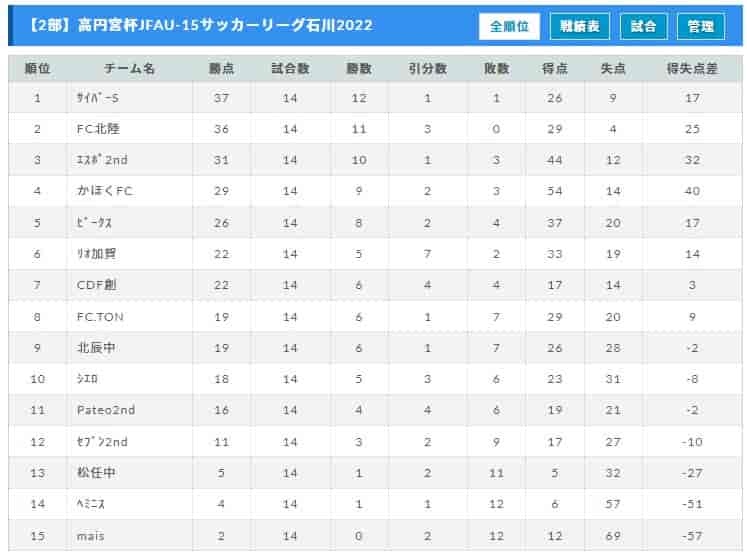
Task: Click the 勝点 column header
Action: click(222, 69)
